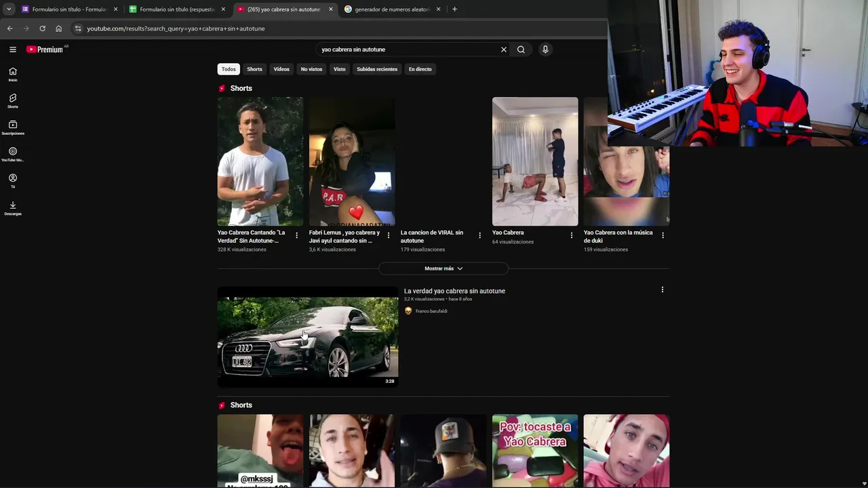Open a new browser tab
868x488 pixels.
point(454,9)
